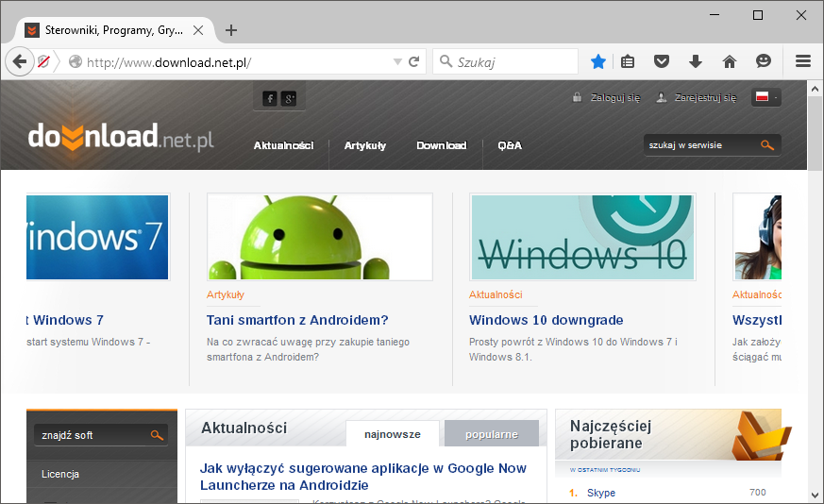This screenshot has height=504, width=824.
Task: Open the Windows 7 article title
Action: click(x=64, y=320)
